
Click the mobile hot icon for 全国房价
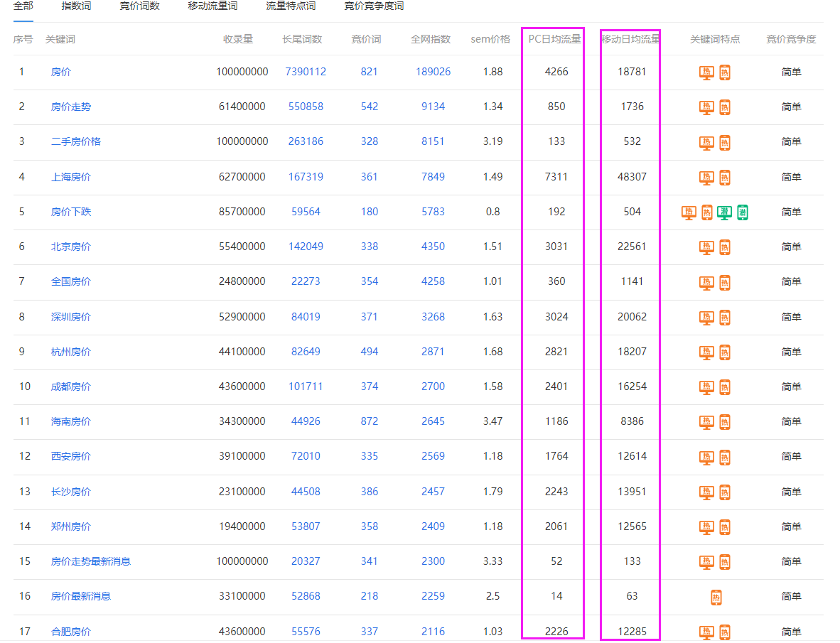coord(725,282)
